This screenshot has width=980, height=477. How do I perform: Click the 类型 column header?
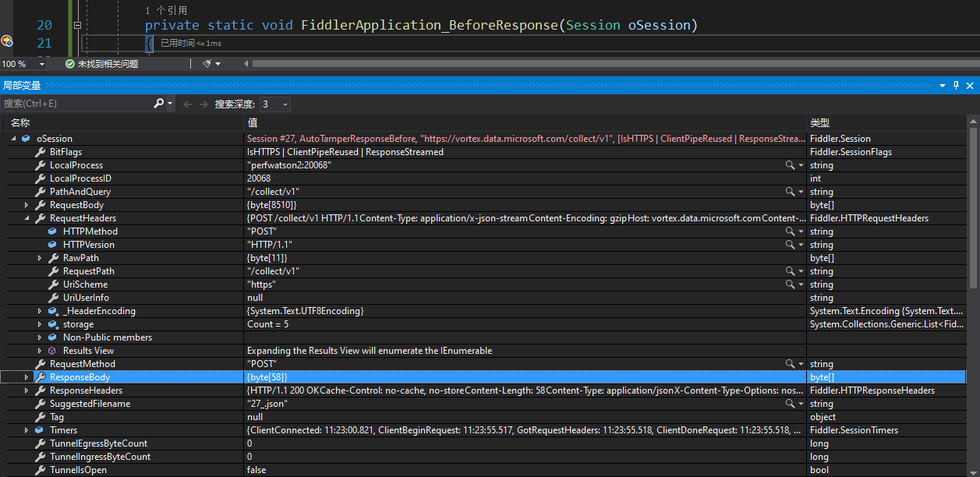pyautogui.click(x=819, y=122)
